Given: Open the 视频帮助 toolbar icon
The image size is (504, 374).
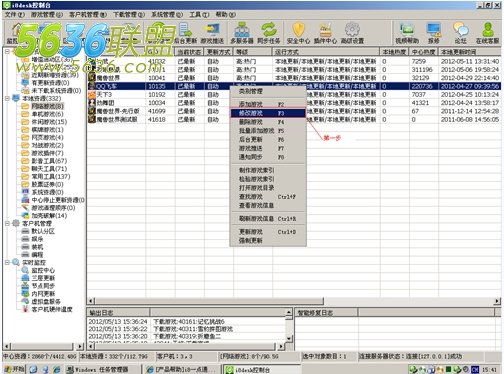Looking at the screenshot, I should coord(407,33).
